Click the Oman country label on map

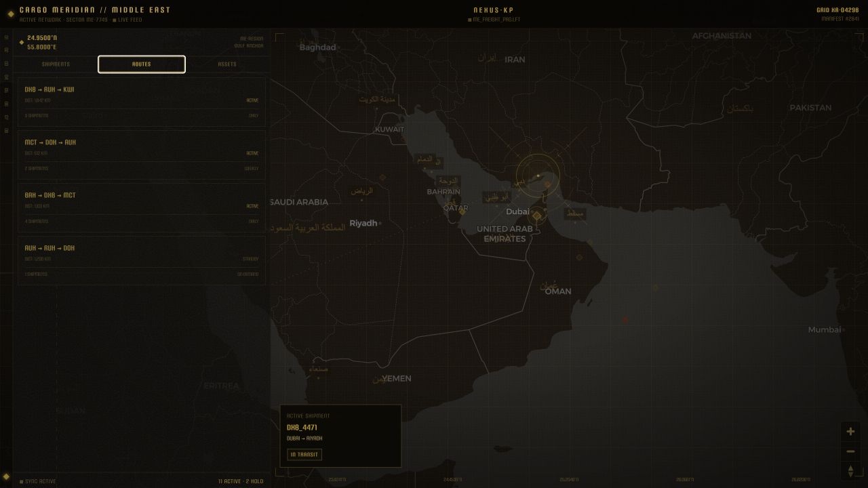(558, 291)
